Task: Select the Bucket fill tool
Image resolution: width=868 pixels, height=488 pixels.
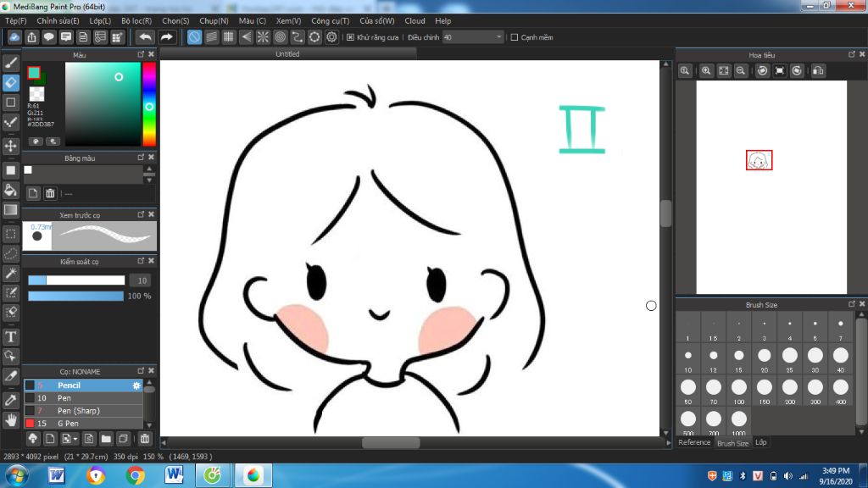Action: click(10, 190)
